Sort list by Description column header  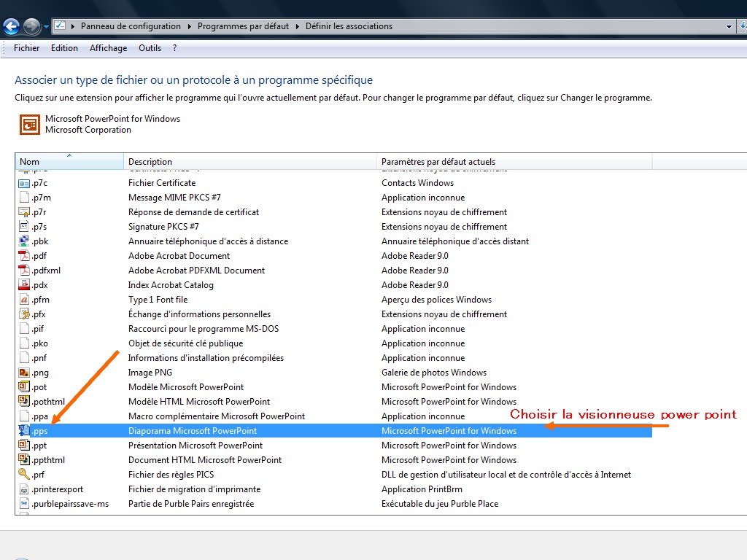tap(250, 161)
